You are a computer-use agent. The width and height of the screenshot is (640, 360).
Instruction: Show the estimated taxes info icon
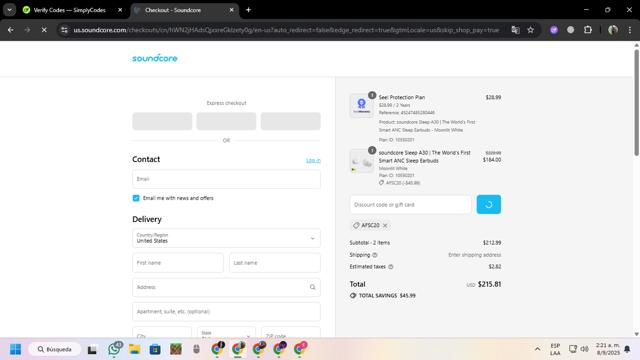click(x=391, y=267)
